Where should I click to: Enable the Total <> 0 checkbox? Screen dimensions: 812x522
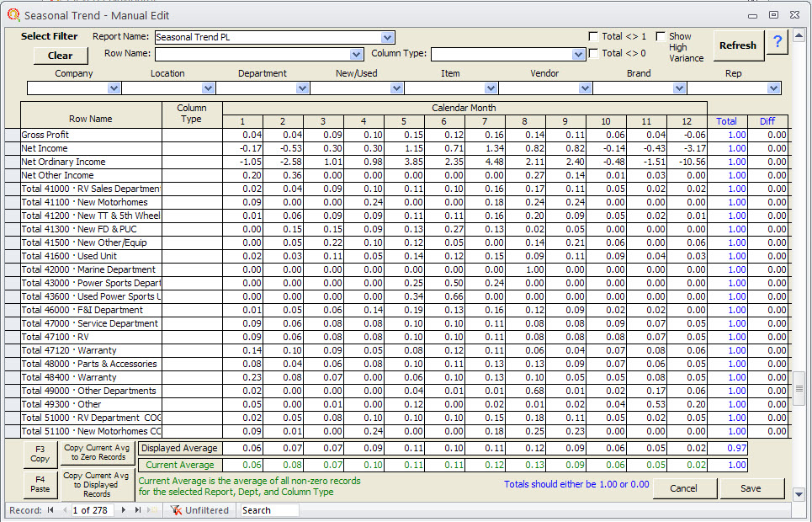pos(593,53)
